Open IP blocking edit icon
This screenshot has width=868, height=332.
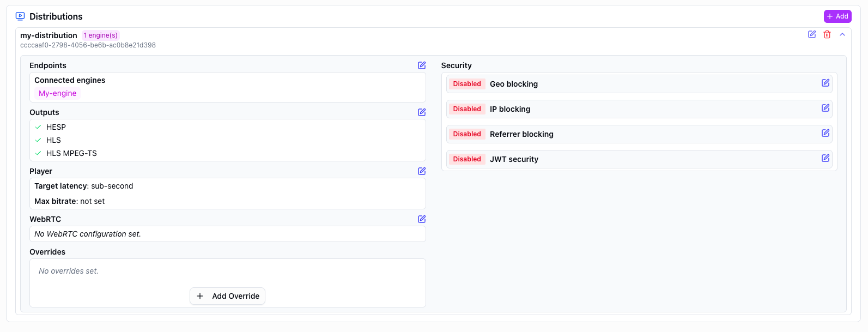[825, 108]
